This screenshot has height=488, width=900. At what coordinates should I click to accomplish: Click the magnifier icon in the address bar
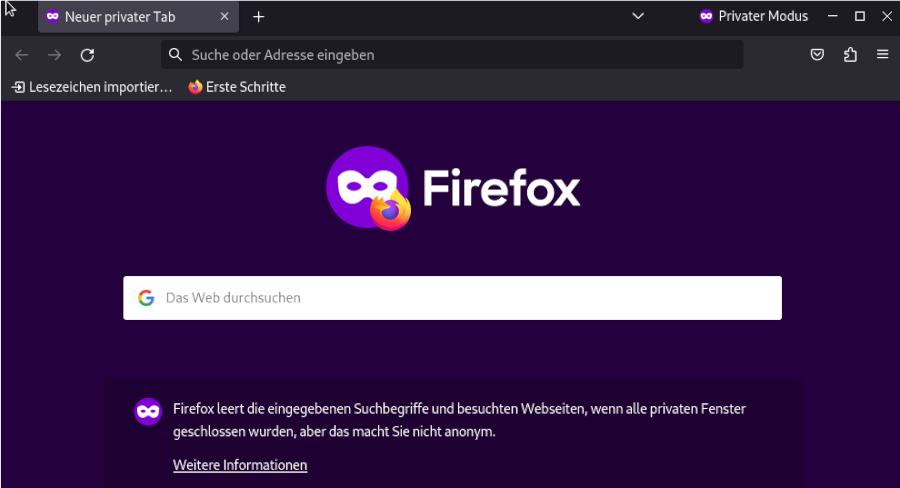coord(176,55)
